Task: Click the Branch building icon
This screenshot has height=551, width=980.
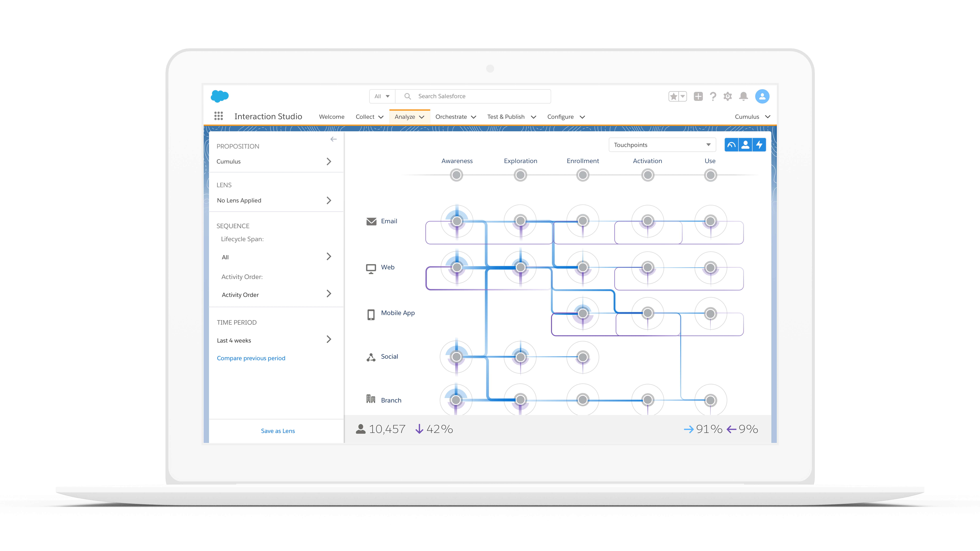Action: [x=371, y=399]
